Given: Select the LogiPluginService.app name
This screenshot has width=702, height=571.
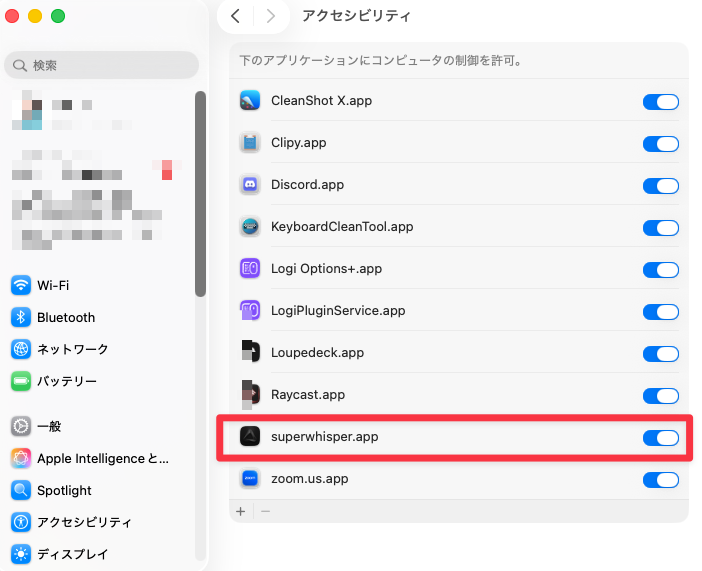Looking at the screenshot, I should pyautogui.click(x=338, y=310).
